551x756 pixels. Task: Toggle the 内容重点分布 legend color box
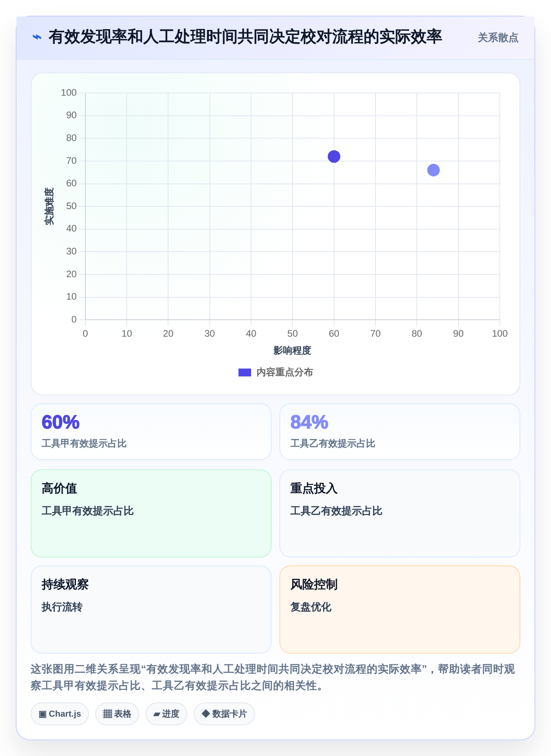coord(245,372)
